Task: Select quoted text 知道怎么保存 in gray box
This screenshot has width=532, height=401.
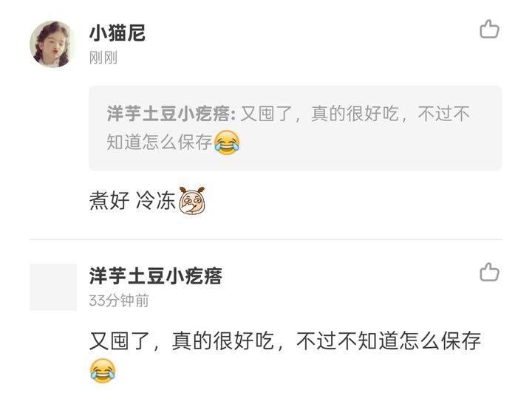Action: (160, 142)
